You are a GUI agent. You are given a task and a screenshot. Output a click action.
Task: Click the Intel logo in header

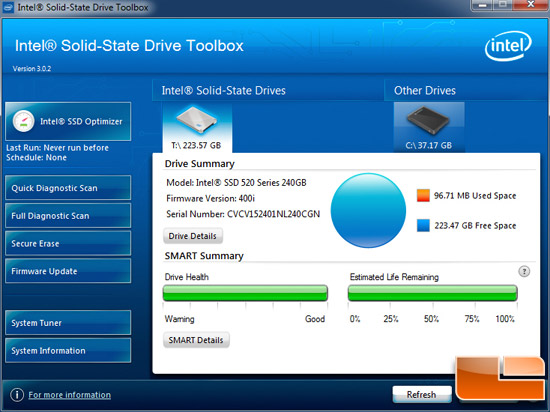[x=508, y=46]
